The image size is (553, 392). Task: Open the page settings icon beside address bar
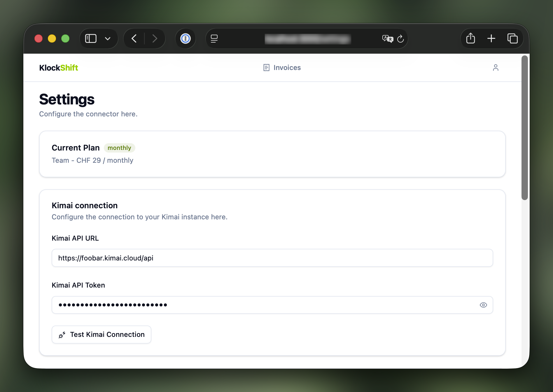[214, 38]
